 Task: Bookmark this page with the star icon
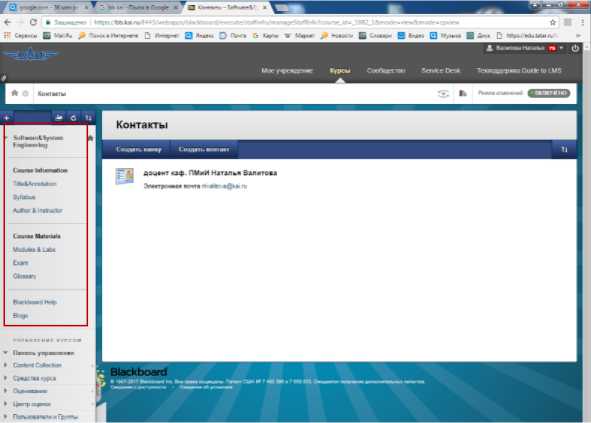coord(553,23)
